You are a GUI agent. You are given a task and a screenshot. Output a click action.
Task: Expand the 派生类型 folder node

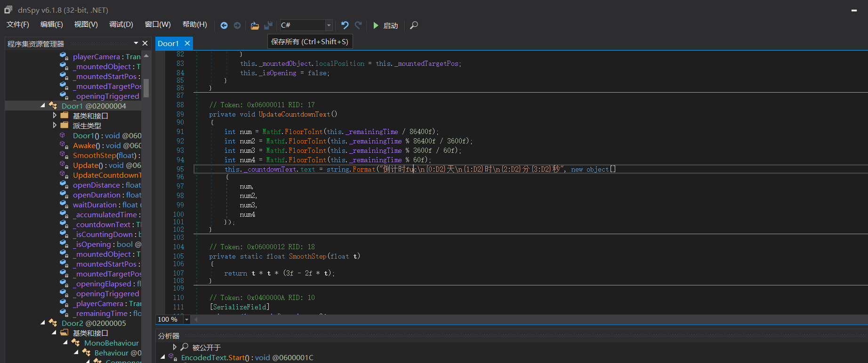(x=55, y=126)
